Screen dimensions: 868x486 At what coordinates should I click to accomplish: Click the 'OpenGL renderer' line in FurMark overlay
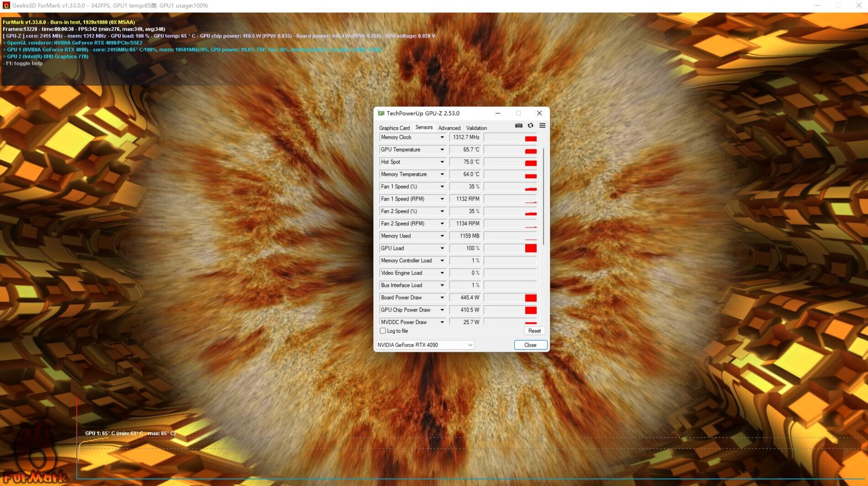click(73, 43)
